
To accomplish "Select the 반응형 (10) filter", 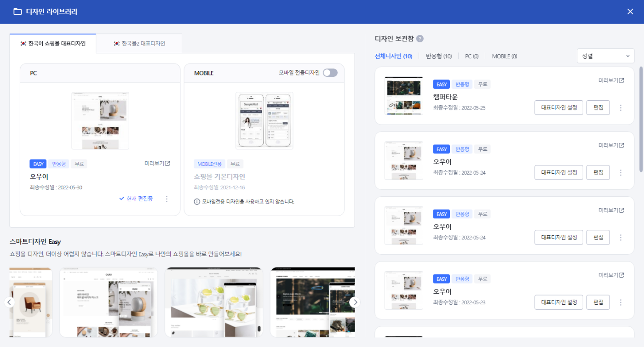I will pyautogui.click(x=439, y=56).
